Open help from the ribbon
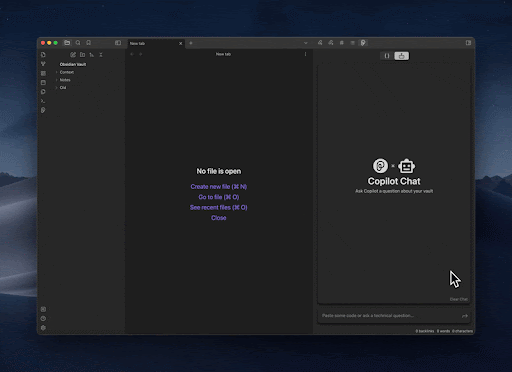Image resolution: width=512 pixels, height=372 pixels. point(43,319)
